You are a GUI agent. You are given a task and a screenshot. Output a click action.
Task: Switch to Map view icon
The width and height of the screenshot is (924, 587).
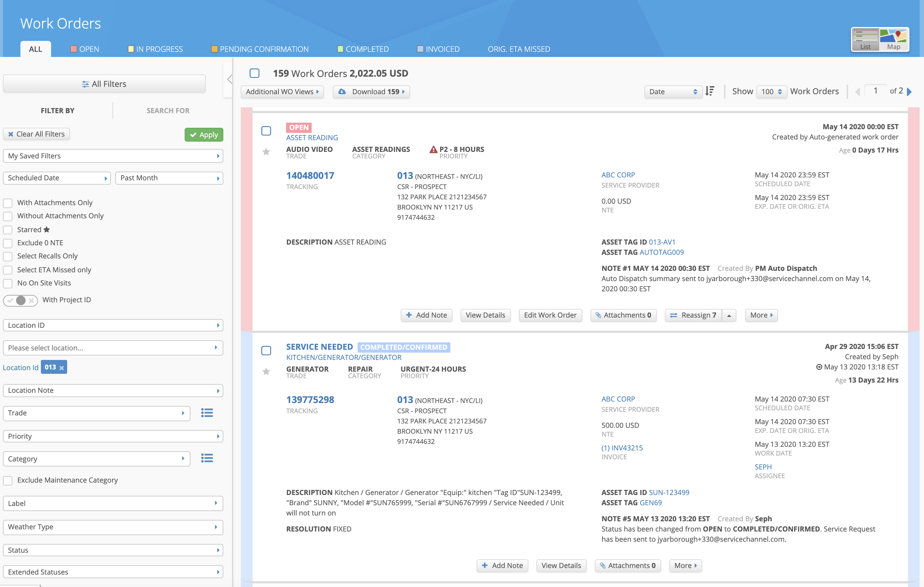click(894, 39)
